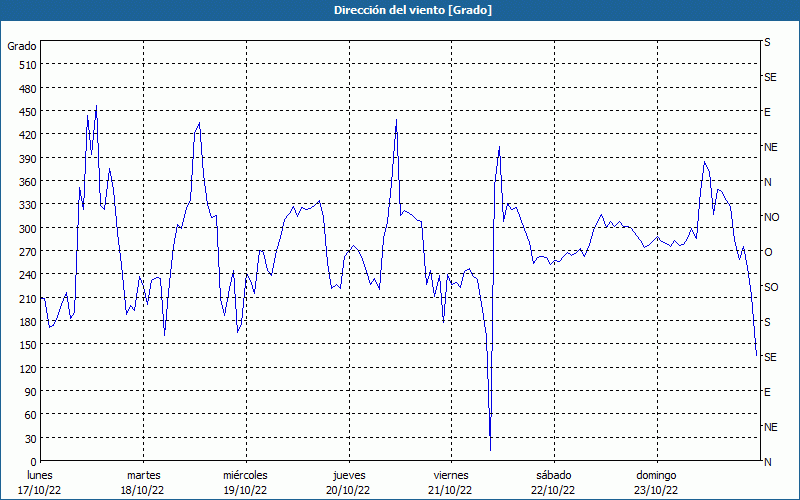Screen dimensions: 800x500
Task: Click the 210 axis label
Action: coord(28,299)
